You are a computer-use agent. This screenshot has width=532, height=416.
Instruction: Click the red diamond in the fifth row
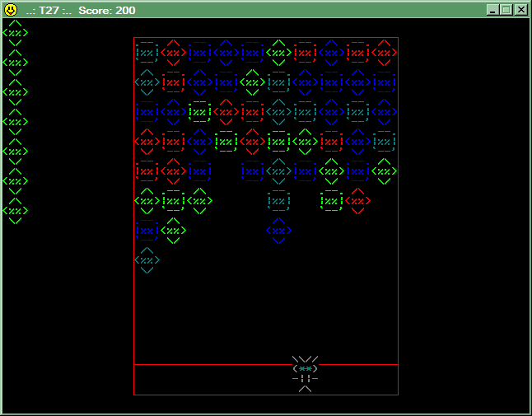[x=173, y=171]
